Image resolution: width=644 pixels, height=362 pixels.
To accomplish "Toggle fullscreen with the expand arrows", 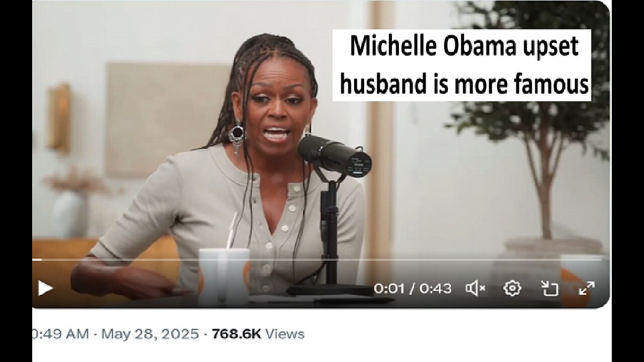I will [587, 288].
